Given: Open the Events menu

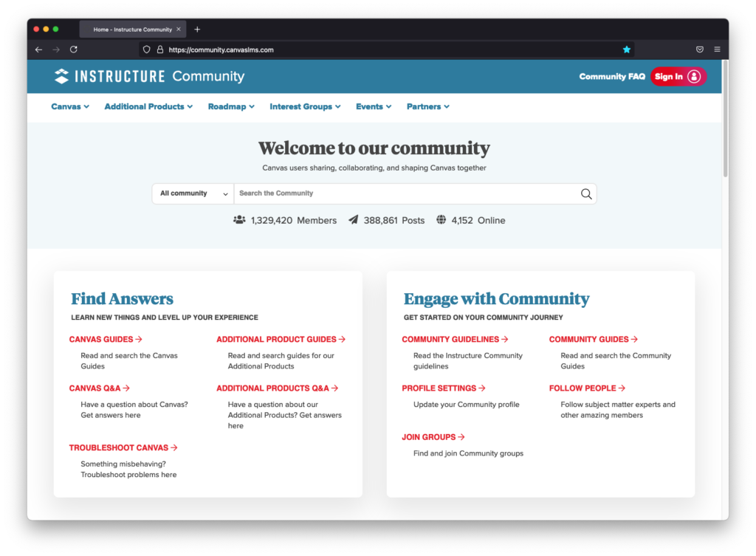Looking at the screenshot, I should click(374, 106).
